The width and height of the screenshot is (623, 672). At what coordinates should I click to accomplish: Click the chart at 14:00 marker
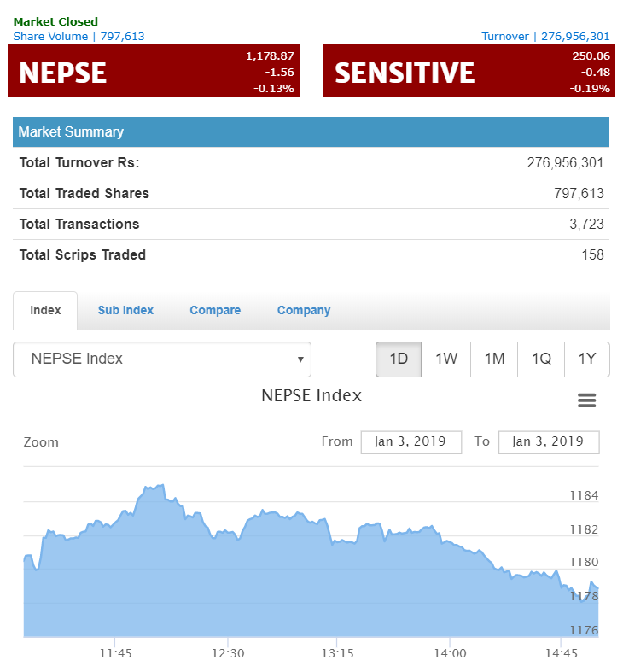pyautogui.click(x=450, y=589)
